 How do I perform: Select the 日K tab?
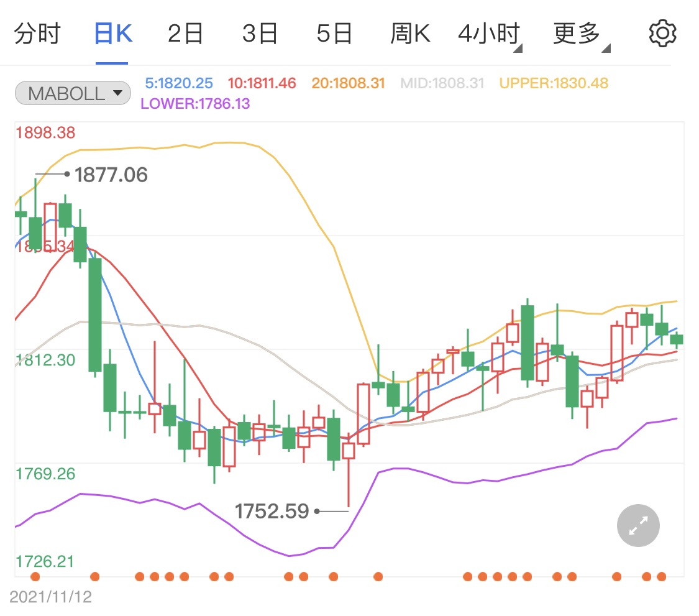coord(113,34)
